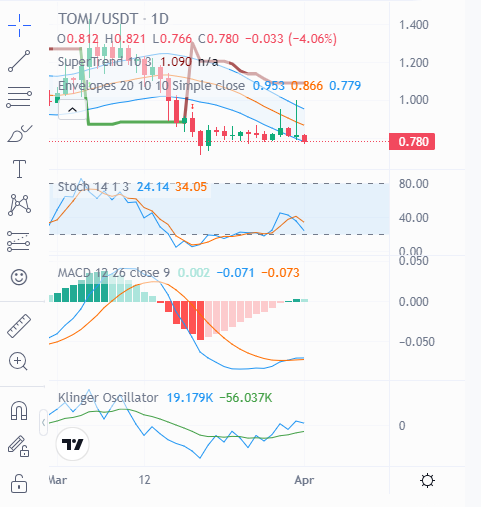Toggle magnet mode snapping

click(x=19, y=410)
